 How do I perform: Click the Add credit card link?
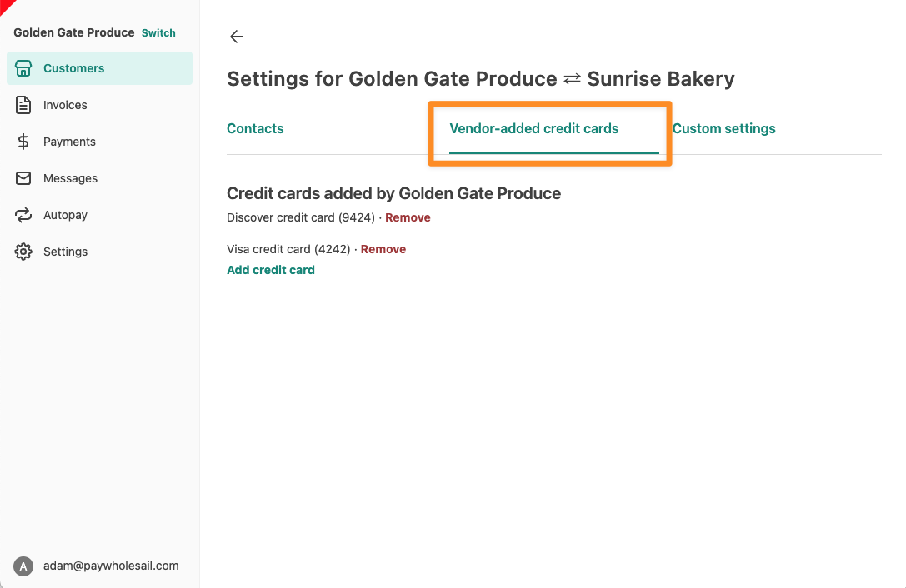click(270, 270)
